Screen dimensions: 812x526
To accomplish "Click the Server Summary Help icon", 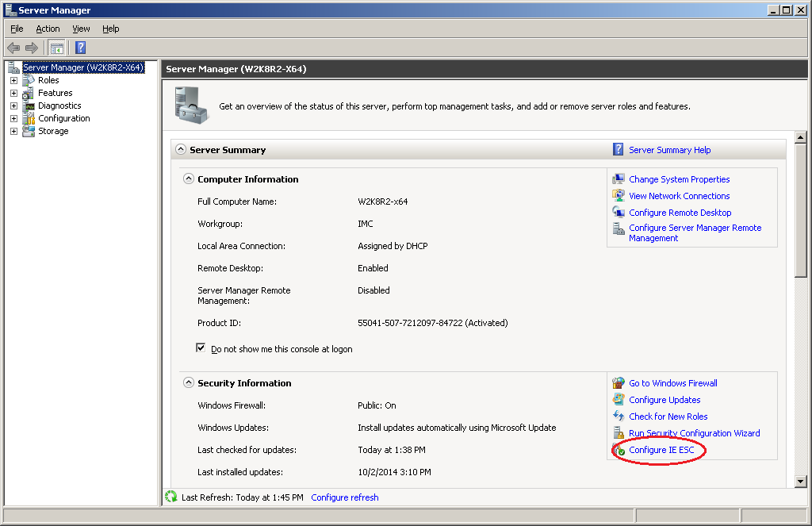I will coord(619,150).
